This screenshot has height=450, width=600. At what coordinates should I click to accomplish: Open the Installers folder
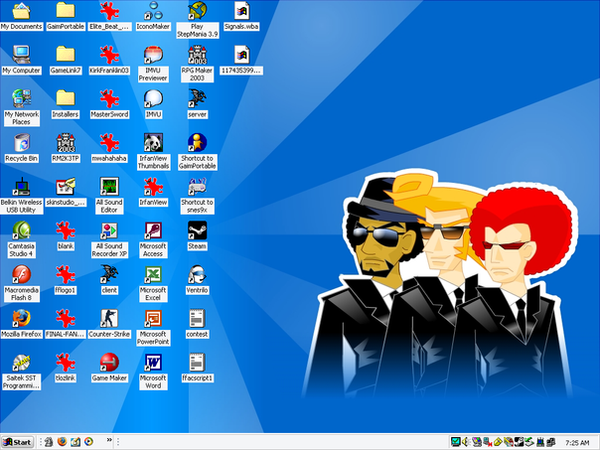[65, 99]
